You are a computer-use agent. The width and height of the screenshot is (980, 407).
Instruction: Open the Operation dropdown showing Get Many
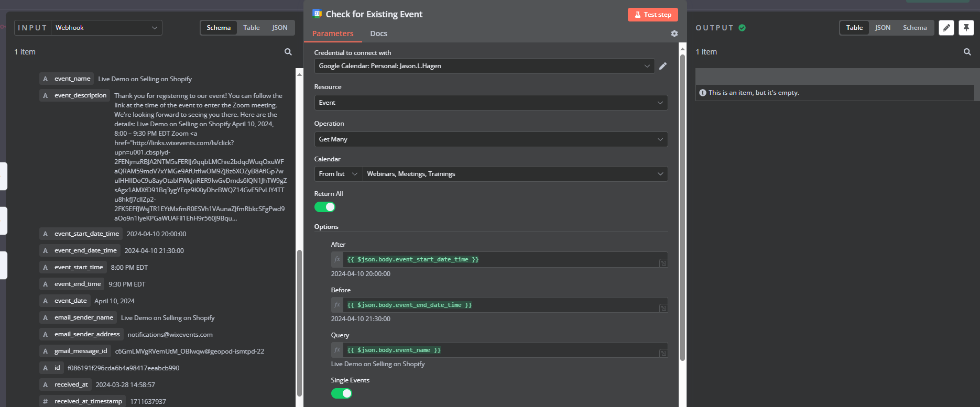tap(491, 139)
